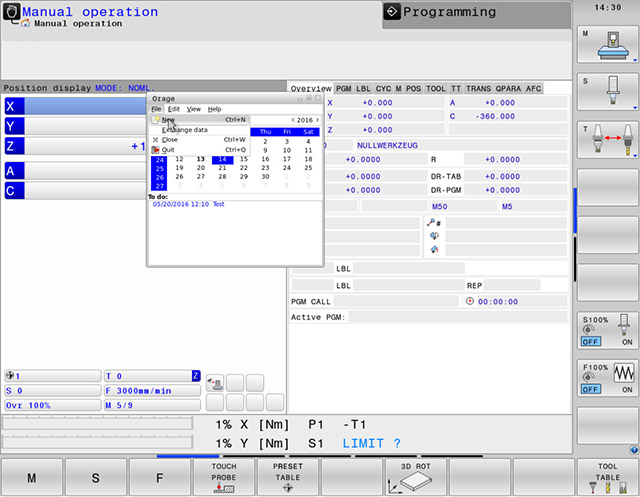
Task: Switch S100% override to ON
Action: (627, 341)
